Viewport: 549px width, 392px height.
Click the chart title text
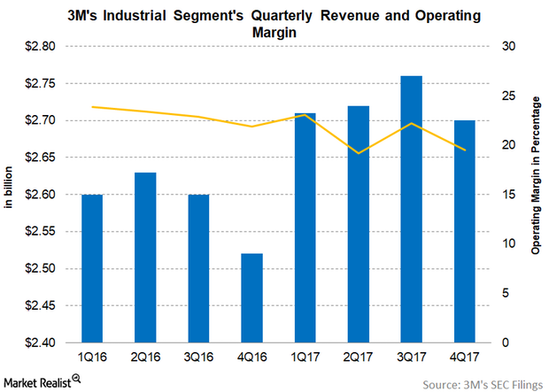pos(274,24)
